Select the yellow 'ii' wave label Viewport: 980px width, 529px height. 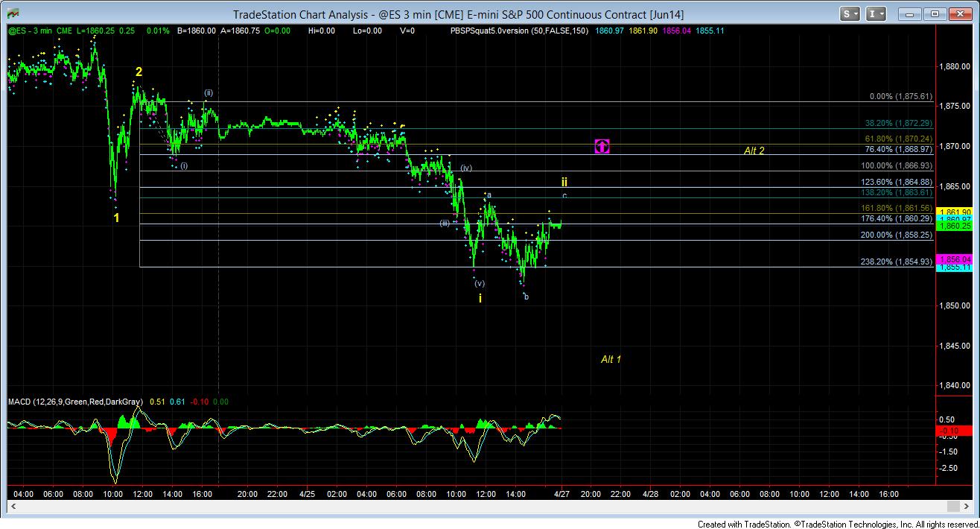[564, 182]
